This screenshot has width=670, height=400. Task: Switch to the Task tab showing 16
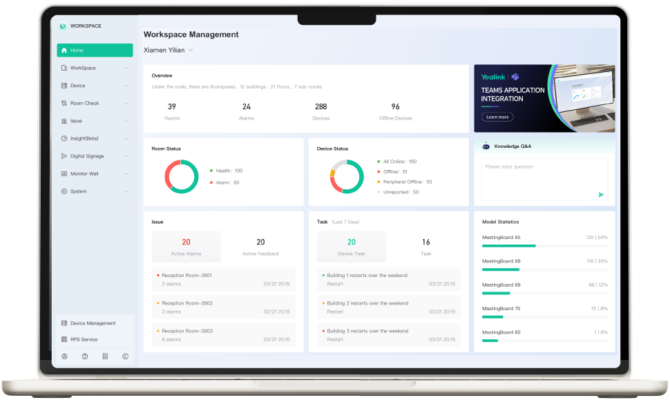coord(426,247)
